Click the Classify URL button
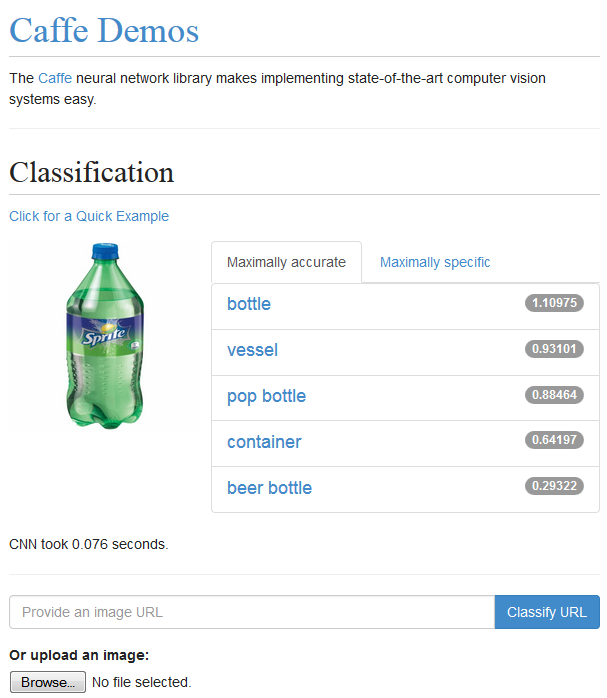The height and width of the screenshot is (698, 607). [547, 612]
